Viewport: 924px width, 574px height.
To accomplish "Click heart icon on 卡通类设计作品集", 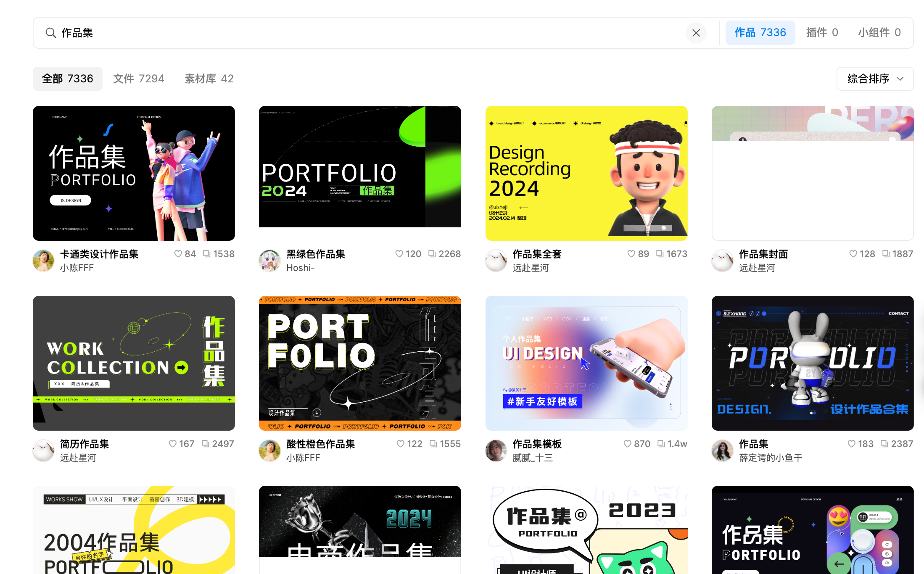I will tap(178, 254).
